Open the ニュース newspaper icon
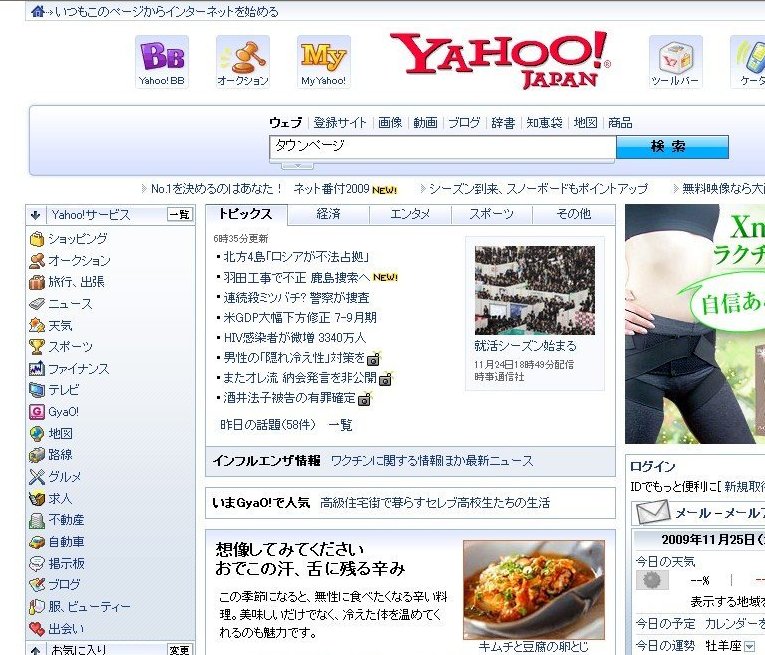765x655 pixels. pos(37,304)
